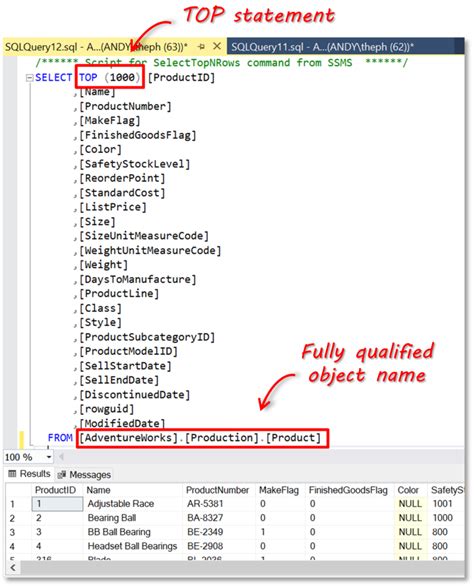
Task: Pin the SQLQuery12.sql tab
Action: click(x=201, y=47)
